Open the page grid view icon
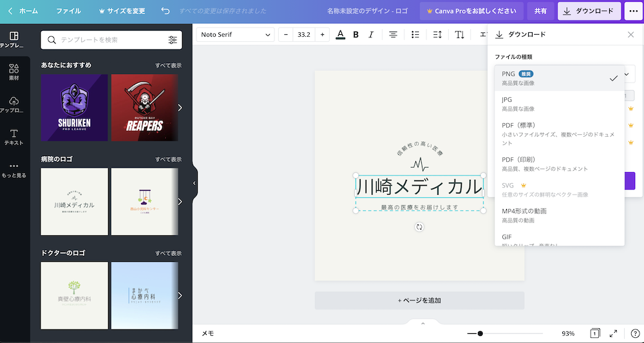Image resolution: width=644 pixels, height=343 pixels. (x=595, y=333)
